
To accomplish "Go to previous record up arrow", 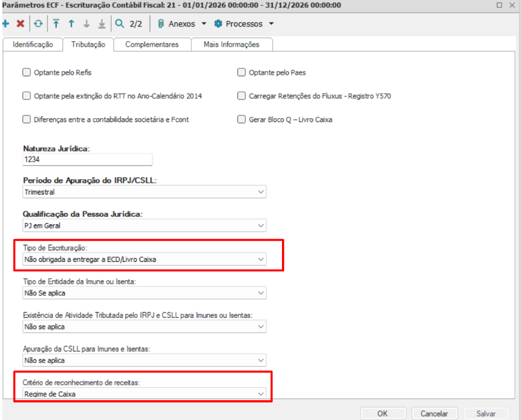I will click(71, 24).
